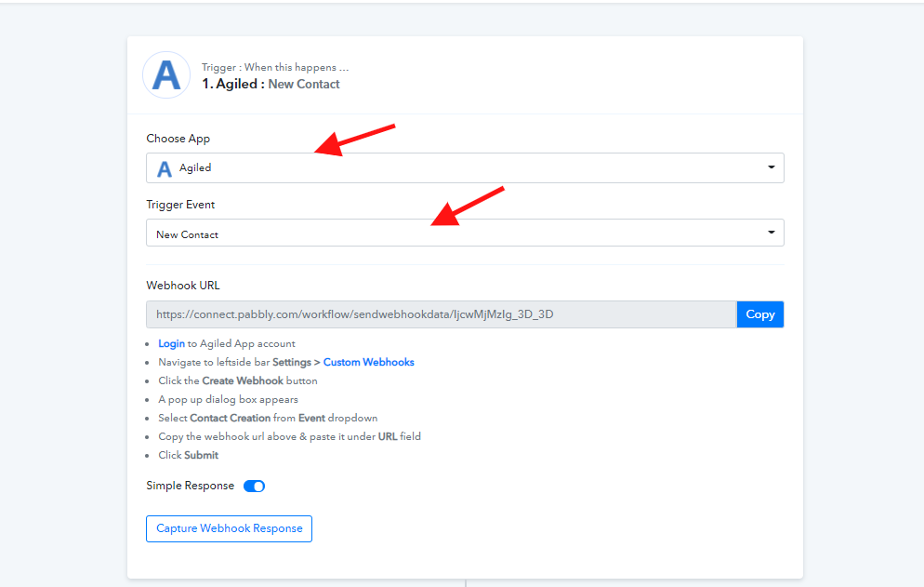Select the 'Agiled' value in Choose App
The height and width of the screenshot is (587, 924).
pos(195,168)
